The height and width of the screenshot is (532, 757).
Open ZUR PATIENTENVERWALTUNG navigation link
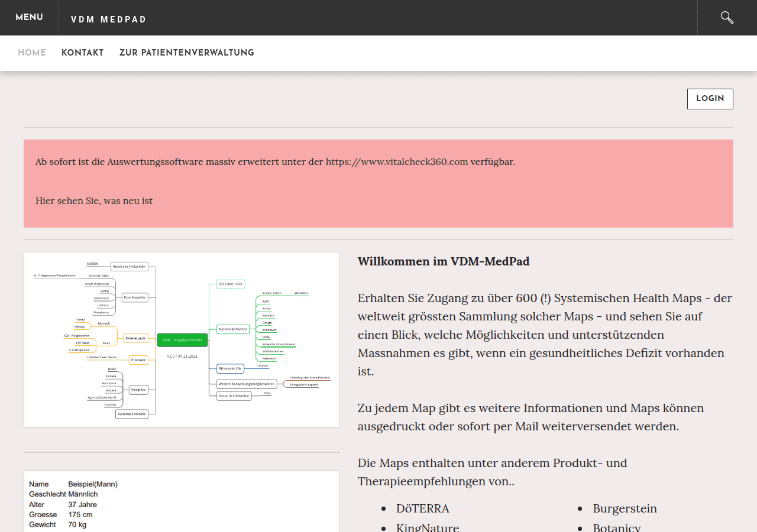point(187,53)
